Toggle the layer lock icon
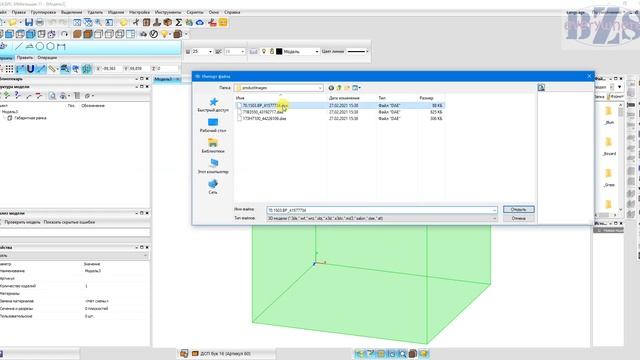Image resolution: width=640 pixels, height=360 pixels. tap(271, 51)
